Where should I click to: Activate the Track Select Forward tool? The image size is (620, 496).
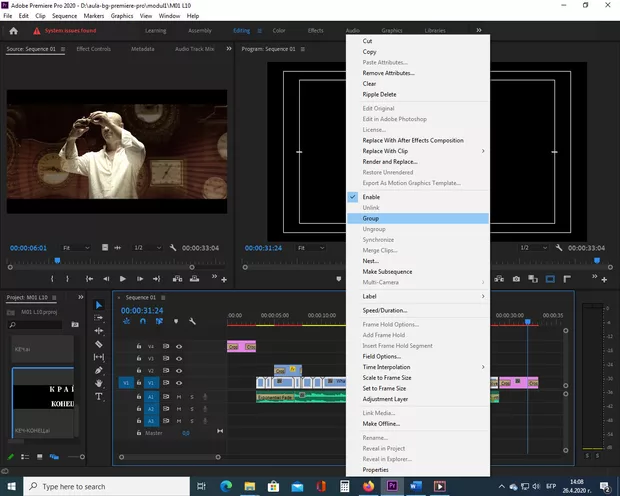(x=99, y=318)
